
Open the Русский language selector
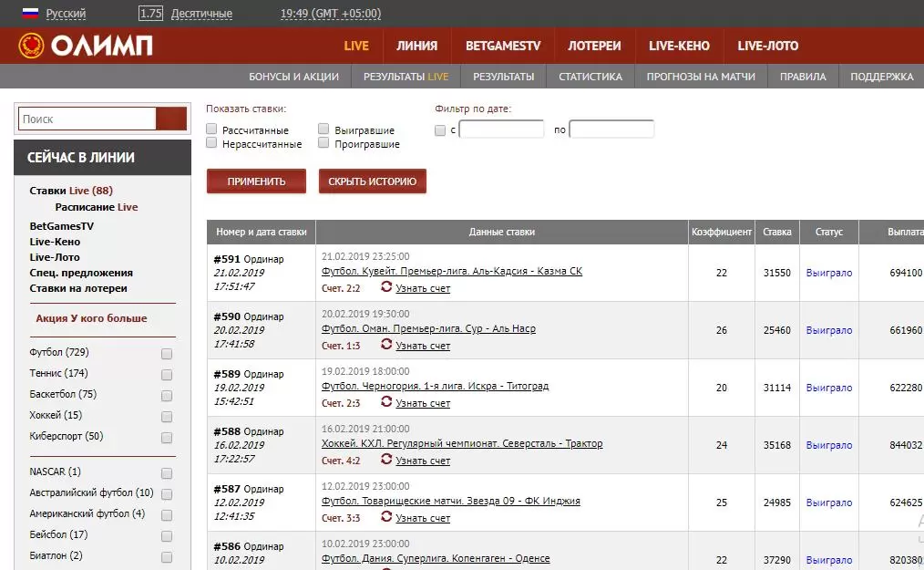tap(66, 14)
